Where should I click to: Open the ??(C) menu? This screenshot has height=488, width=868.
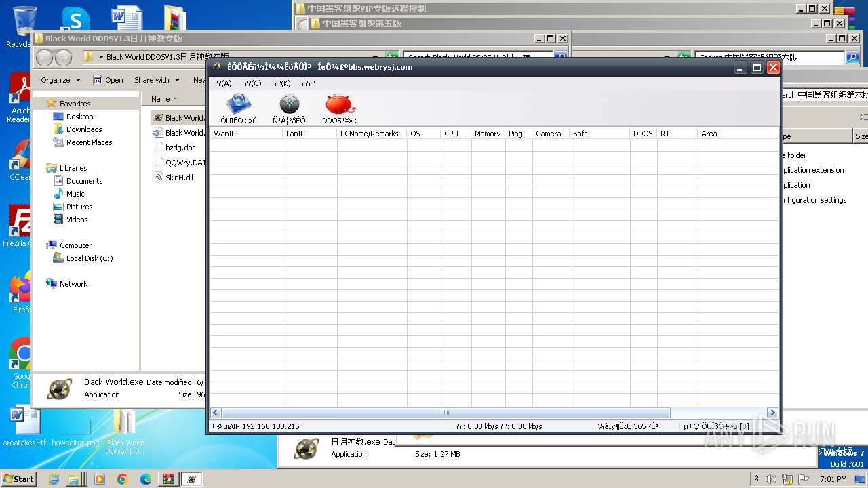point(252,83)
